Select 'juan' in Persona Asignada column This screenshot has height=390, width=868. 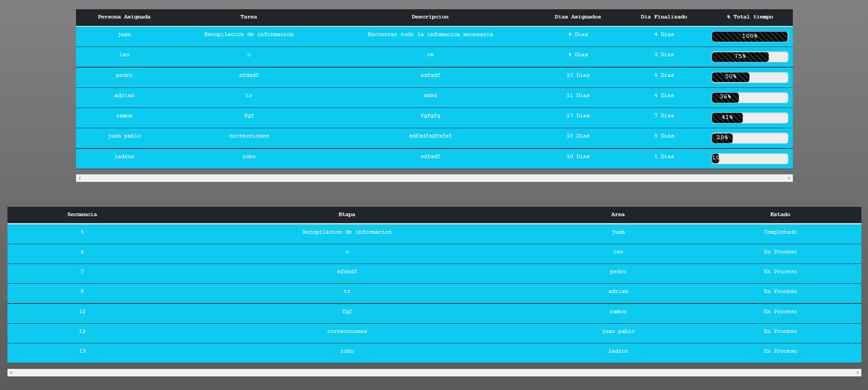(x=124, y=34)
